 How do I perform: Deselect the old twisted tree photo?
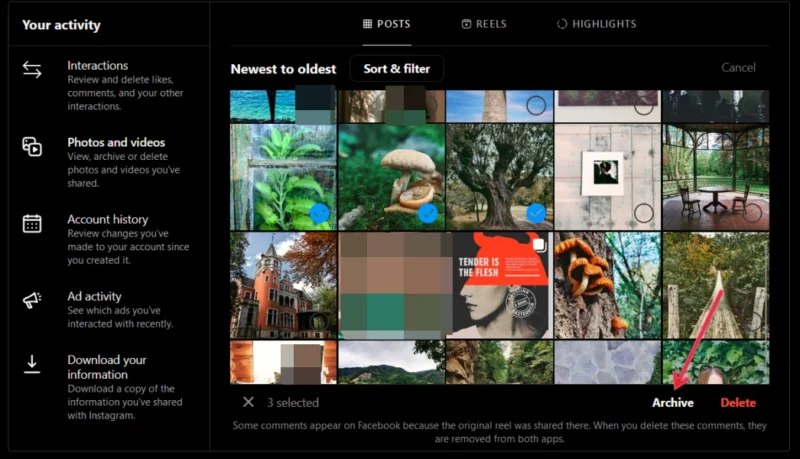(x=536, y=213)
